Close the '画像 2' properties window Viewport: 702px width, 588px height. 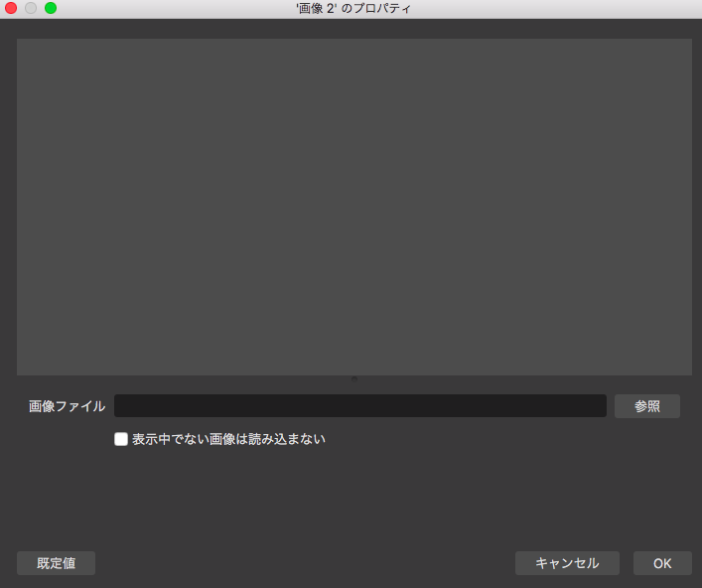click(x=11, y=8)
